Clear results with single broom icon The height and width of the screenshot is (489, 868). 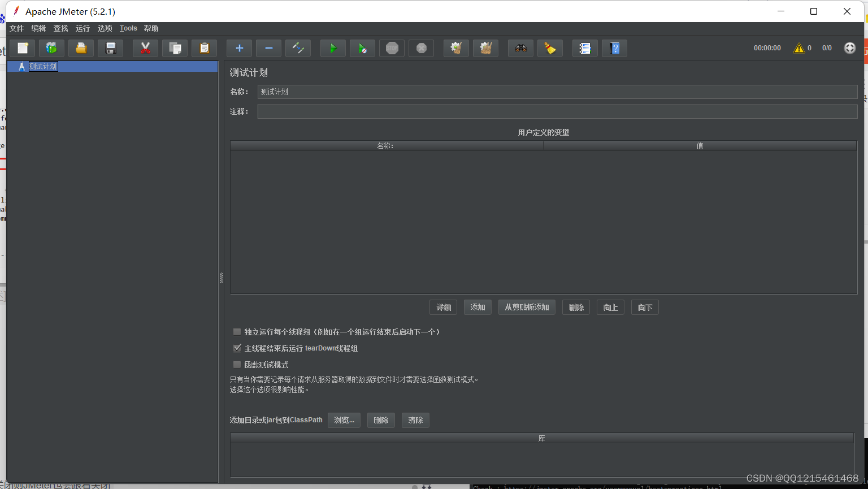point(456,48)
